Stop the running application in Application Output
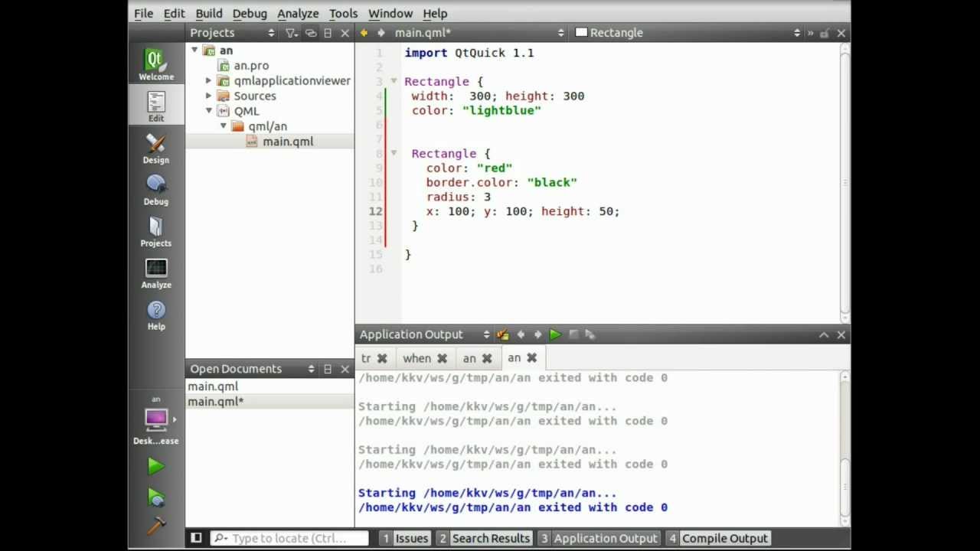 click(x=573, y=334)
